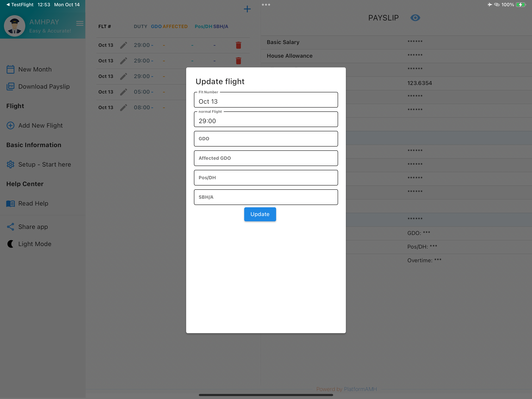Toggle payslip visibility eye icon
Screen dimensions: 532x399
[415, 18]
